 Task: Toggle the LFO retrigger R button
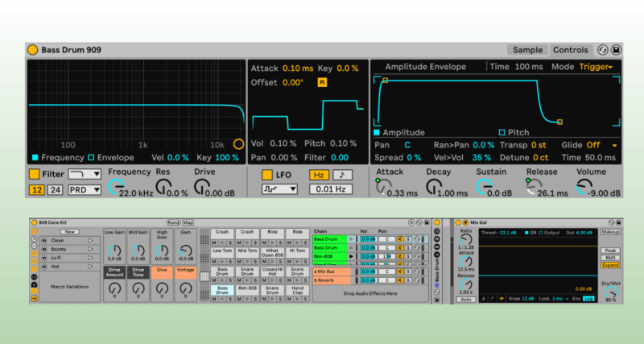click(322, 83)
